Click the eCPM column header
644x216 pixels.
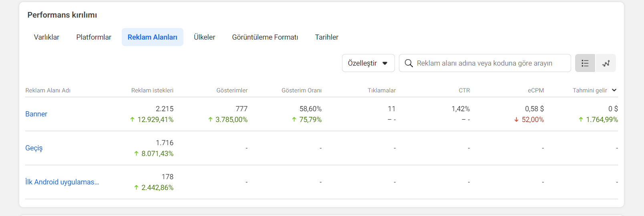click(x=536, y=90)
